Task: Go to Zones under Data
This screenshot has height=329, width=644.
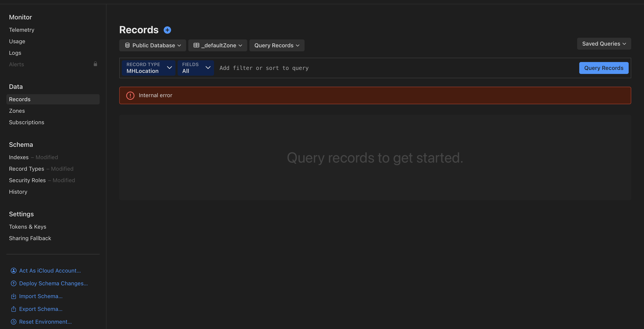Action: [x=17, y=111]
